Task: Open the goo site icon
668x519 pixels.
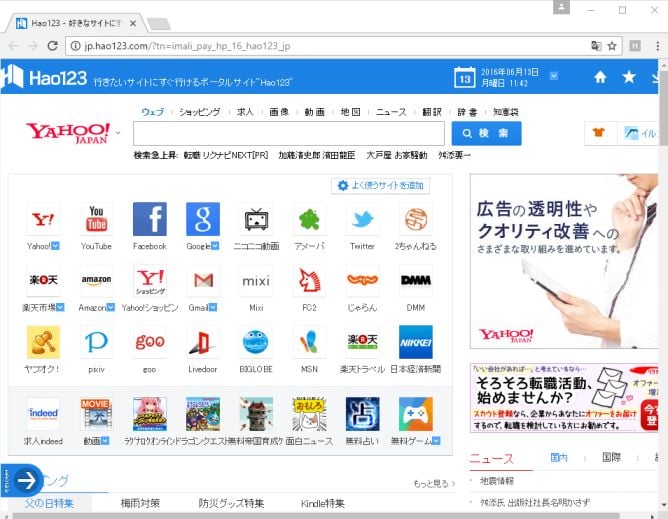Action: click(x=150, y=342)
